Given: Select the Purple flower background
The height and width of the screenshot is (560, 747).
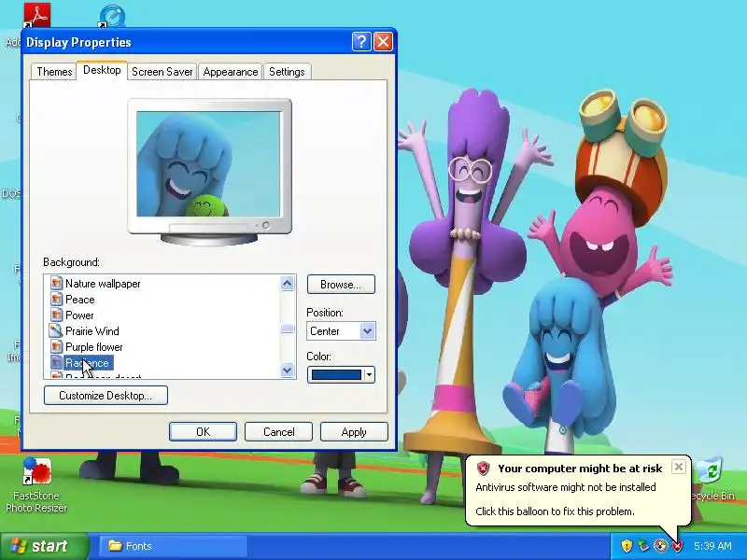Looking at the screenshot, I should [94, 347].
